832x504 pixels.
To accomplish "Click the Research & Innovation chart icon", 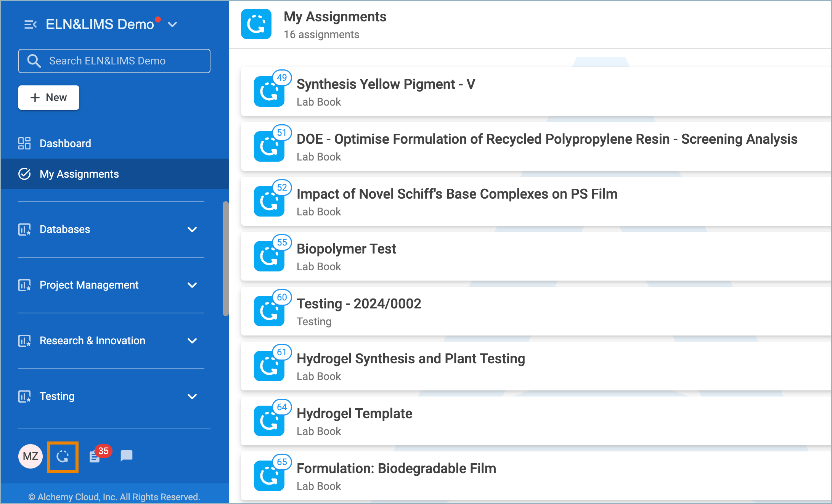I will [x=24, y=341].
